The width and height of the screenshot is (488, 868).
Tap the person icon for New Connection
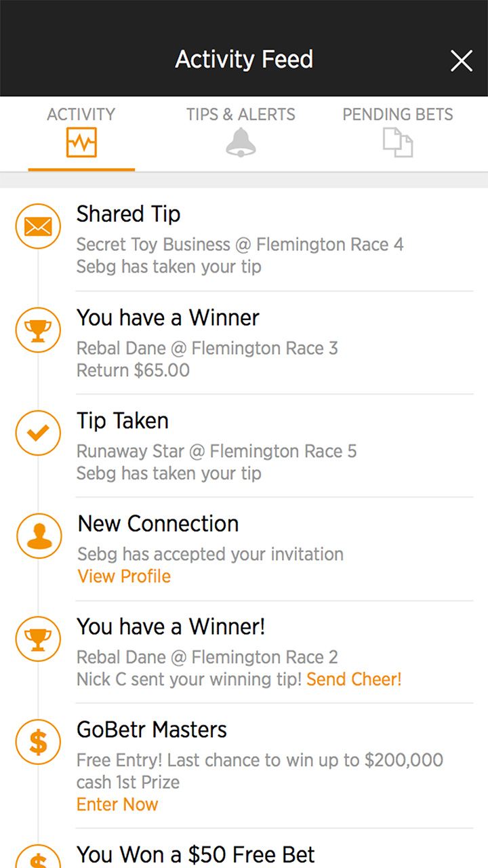click(x=39, y=537)
